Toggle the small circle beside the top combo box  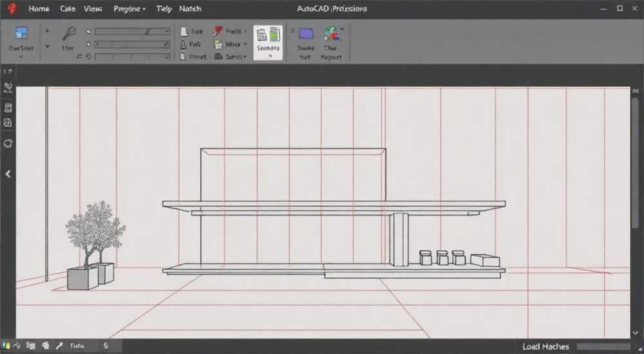tap(88, 31)
